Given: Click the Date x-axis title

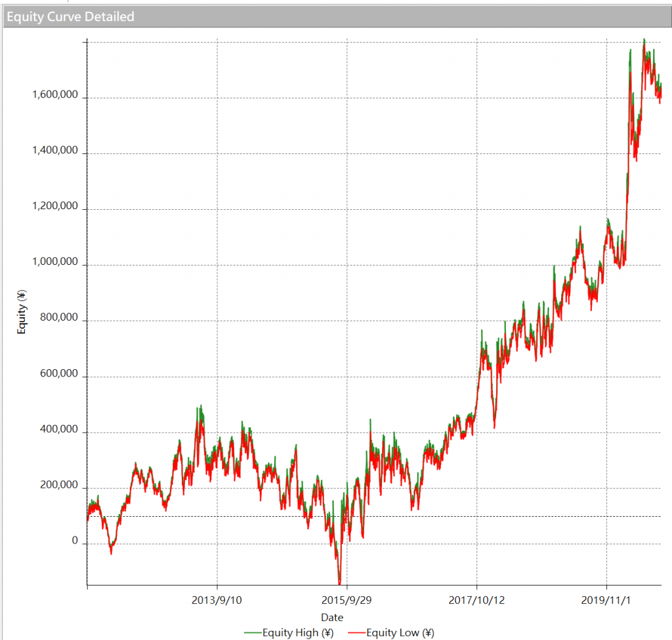Looking at the screenshot, I should [x=332, y=617].
